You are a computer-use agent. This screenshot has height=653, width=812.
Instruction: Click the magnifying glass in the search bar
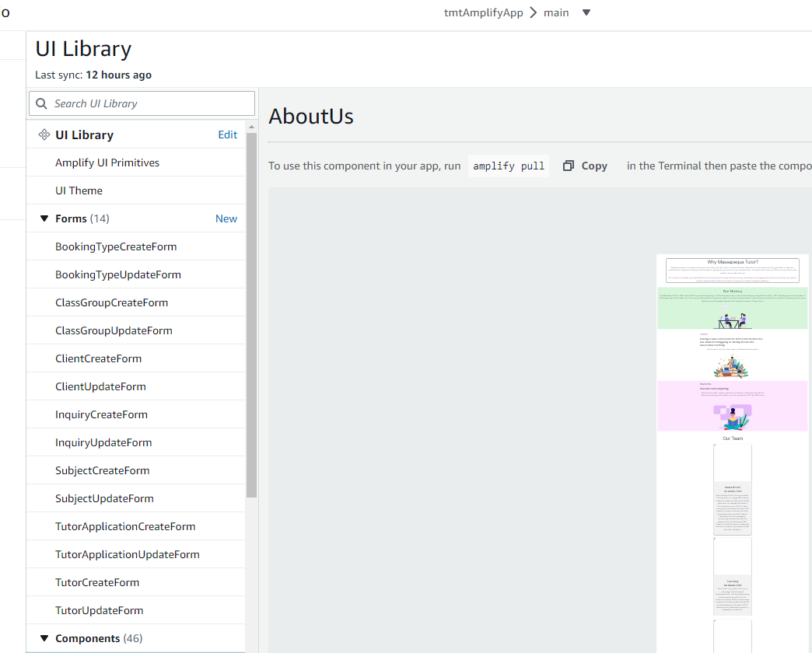click(41, 103)
